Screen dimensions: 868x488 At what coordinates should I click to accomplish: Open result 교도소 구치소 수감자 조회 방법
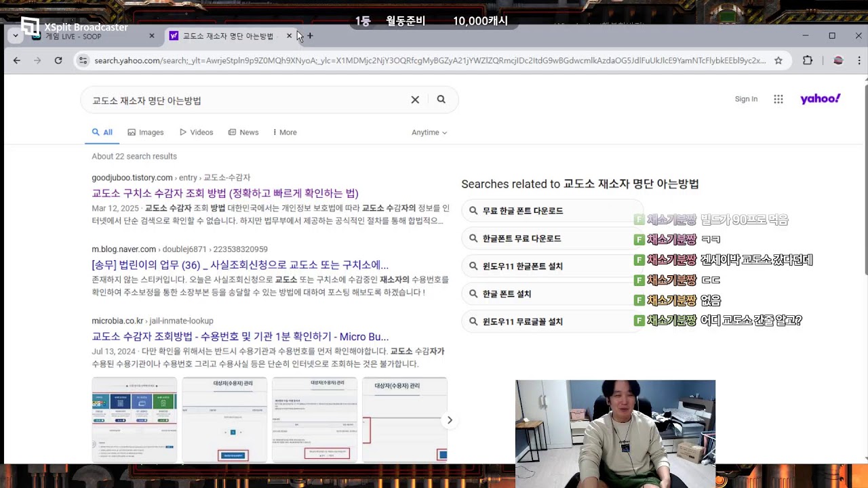(x=225, y=193)
